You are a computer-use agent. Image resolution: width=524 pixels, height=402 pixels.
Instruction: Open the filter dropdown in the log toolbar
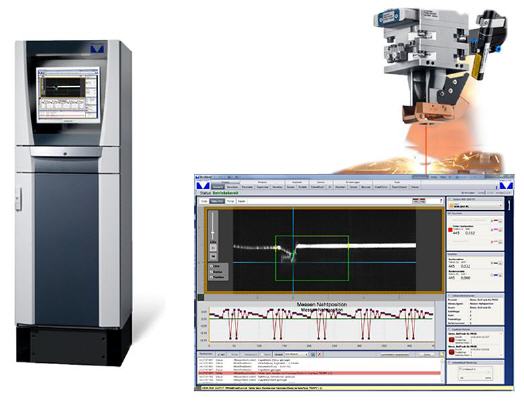coord(296,354)
